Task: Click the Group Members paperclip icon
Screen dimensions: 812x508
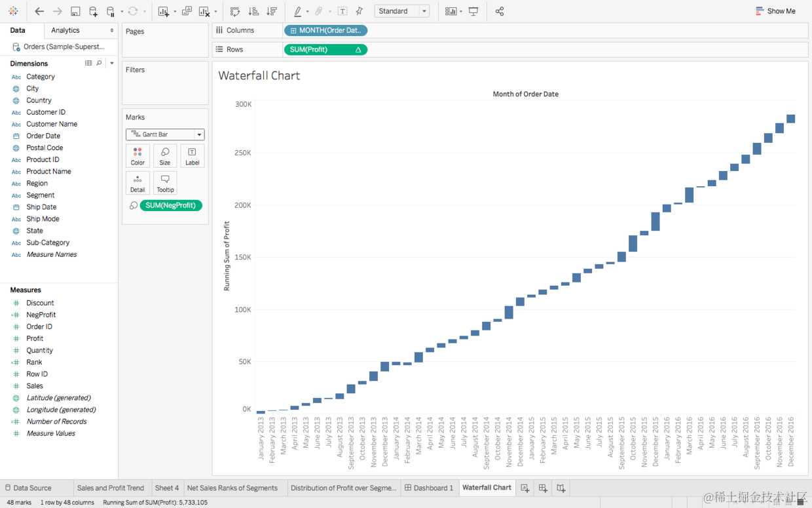Action: coord(319,11)
